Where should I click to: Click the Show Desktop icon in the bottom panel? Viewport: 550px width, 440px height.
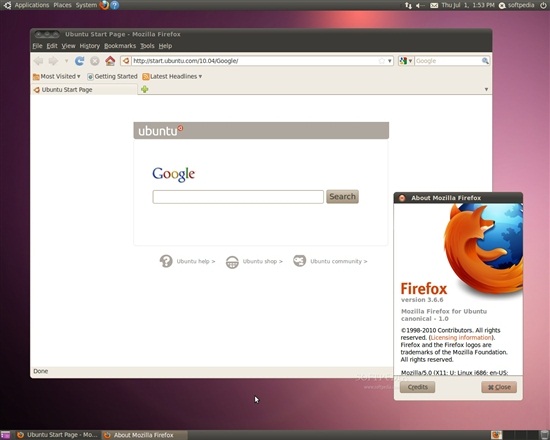pos(5,435)
